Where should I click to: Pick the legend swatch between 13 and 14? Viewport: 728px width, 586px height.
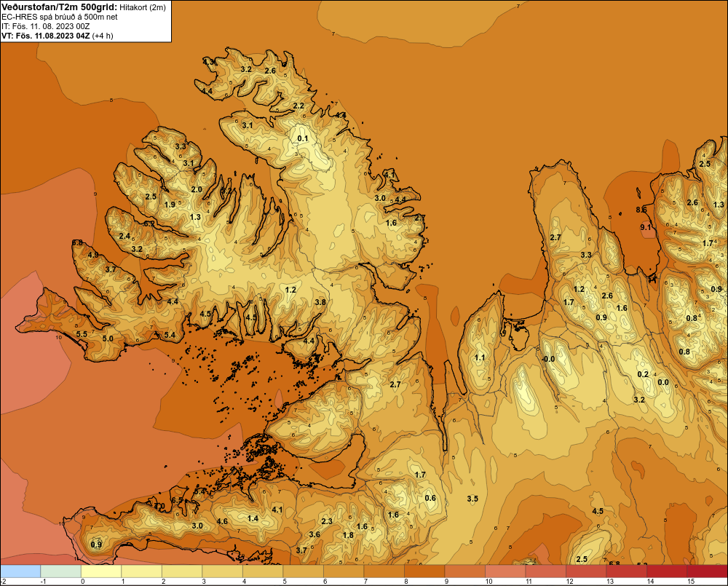[x=626, y=571]
